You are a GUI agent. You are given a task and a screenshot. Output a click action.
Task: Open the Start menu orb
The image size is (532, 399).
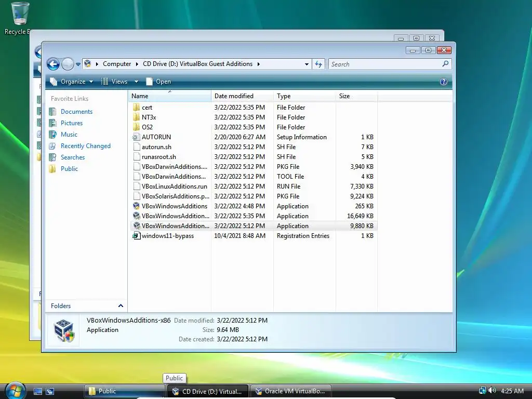pyautogui.click(x=16, y=391)
